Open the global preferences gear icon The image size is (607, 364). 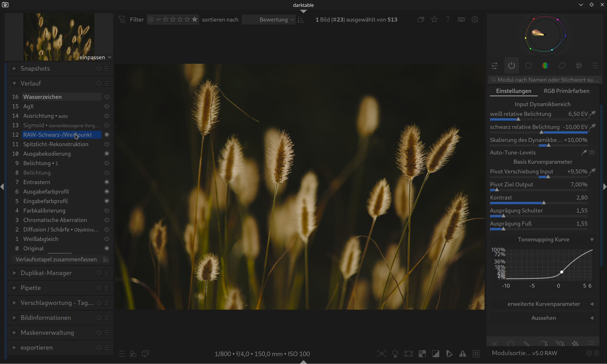(475, 19)
